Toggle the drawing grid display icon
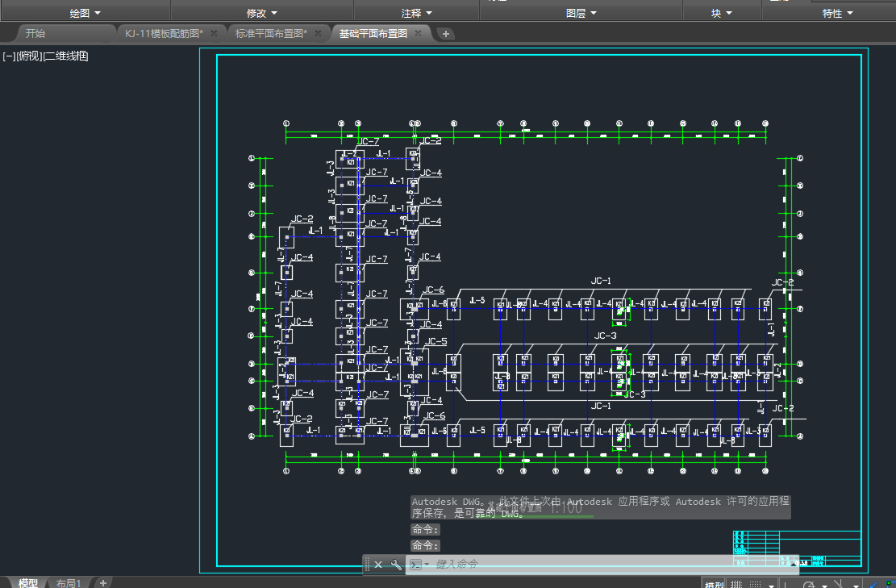 click(736, 584)
